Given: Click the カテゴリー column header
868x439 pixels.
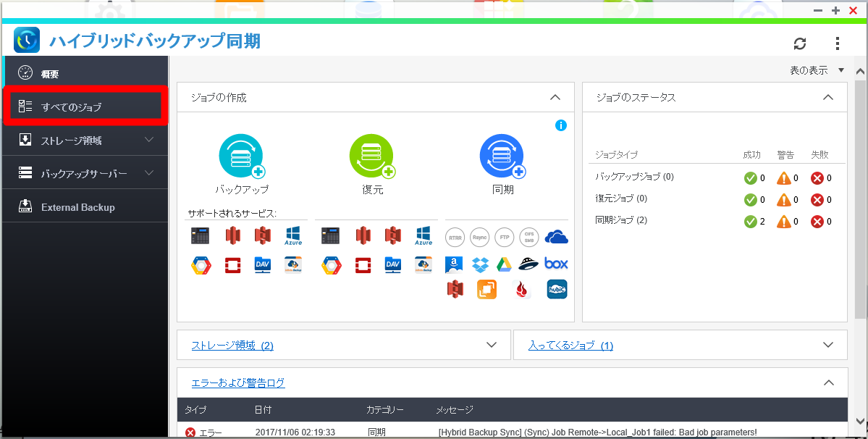Looking at the screenshot, I should point(385,410).
